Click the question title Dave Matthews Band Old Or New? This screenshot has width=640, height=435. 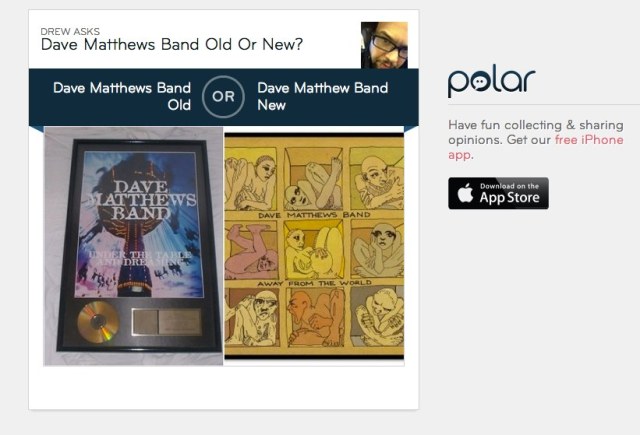pos(172,44)
